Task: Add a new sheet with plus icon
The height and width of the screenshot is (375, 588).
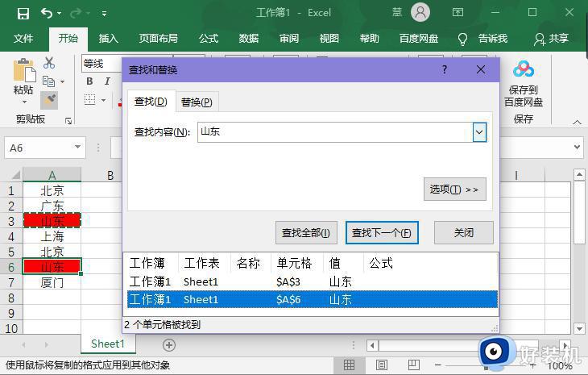Action: pyautogui.click(x=169, y=345)
